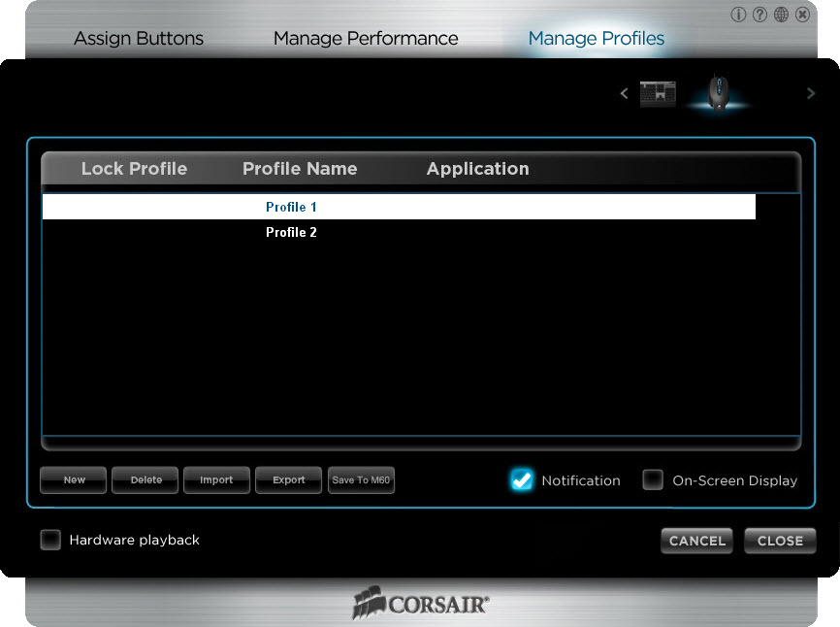Create a profile with the New button
The height and width of the screenshot is (627, 840).
[74, 480]
